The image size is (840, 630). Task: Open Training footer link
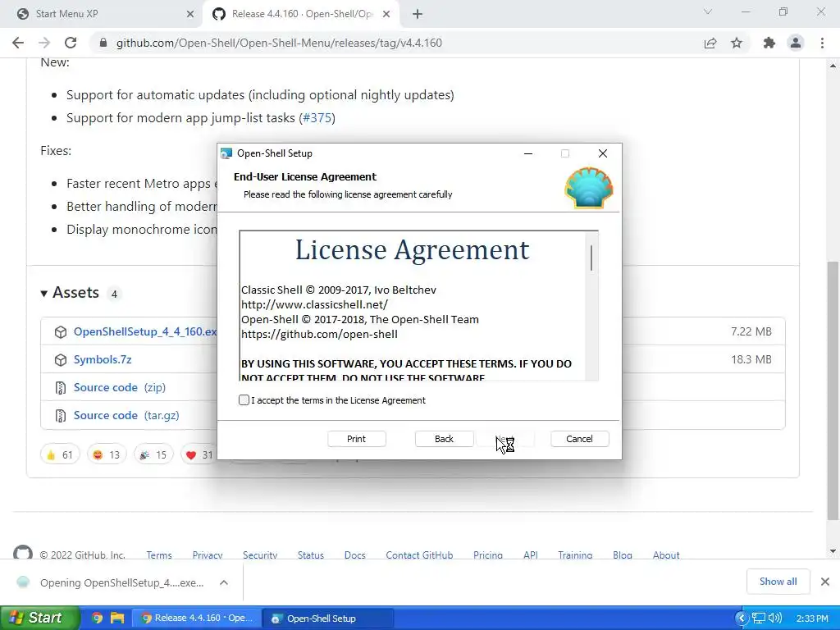tap(575, 555)
